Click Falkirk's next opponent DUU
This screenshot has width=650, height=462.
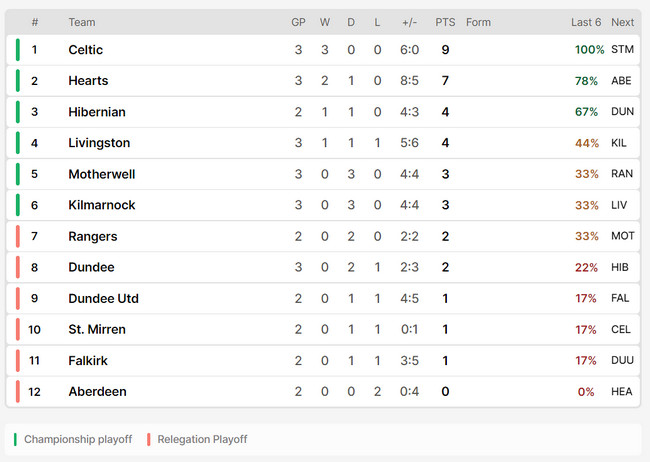coord(622,360)
